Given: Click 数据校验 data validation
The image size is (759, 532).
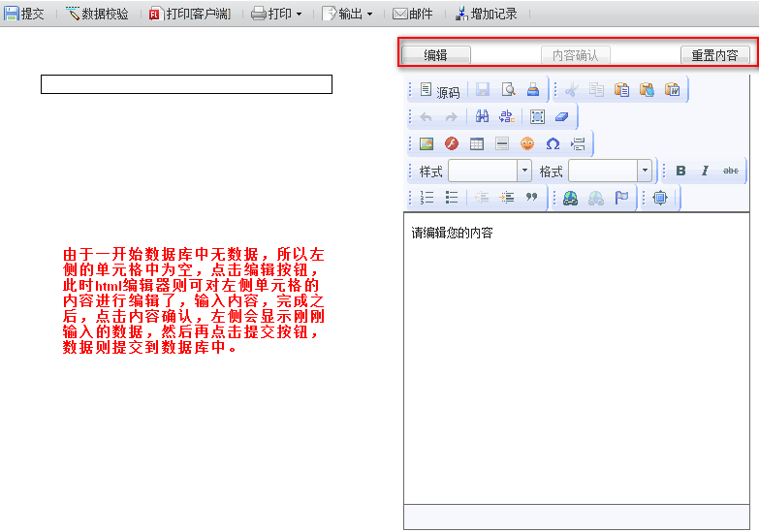Looking at the screenshot, I should pos(97,14).
